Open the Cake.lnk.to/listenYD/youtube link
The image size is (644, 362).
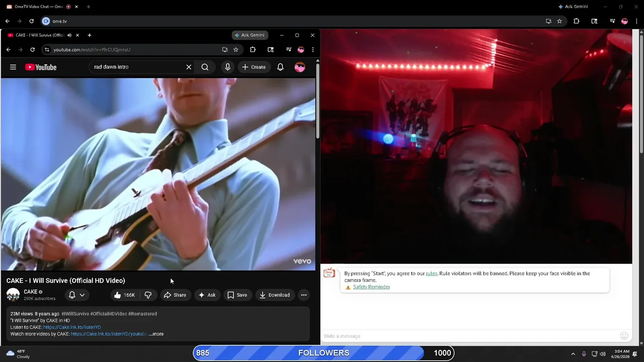(x=108, y=334)
